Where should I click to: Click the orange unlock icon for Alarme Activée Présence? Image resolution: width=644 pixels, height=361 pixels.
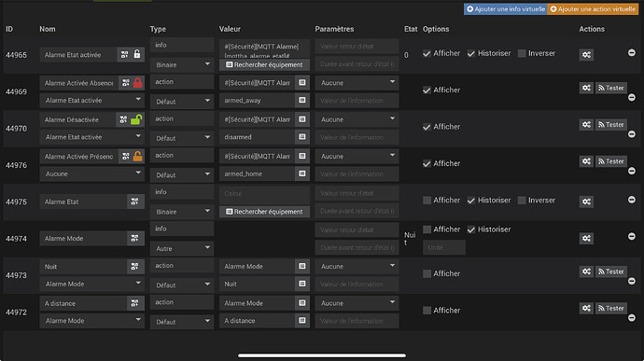coord(137,156)
